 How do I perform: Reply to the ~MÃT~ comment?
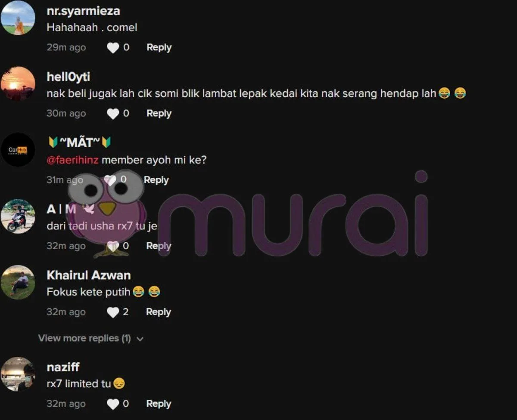(x=156, y=180)
